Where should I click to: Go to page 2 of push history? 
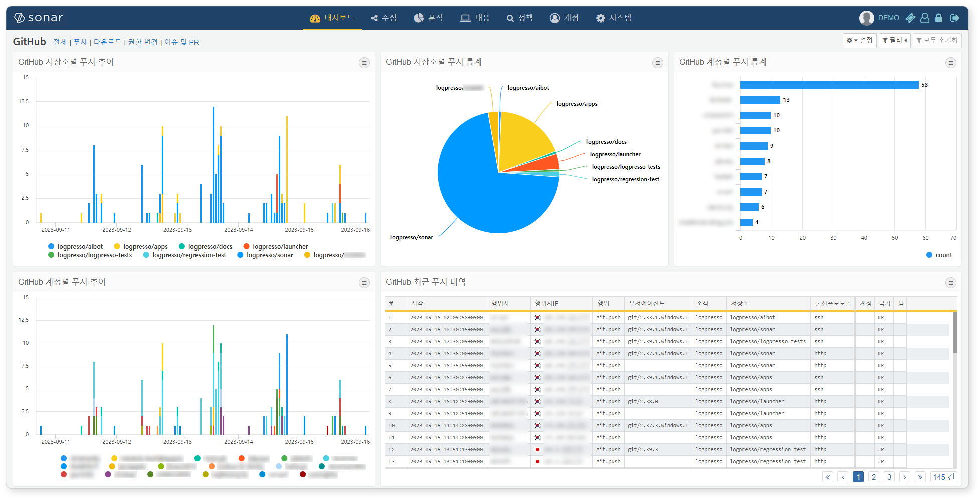(x=874, y=477)
